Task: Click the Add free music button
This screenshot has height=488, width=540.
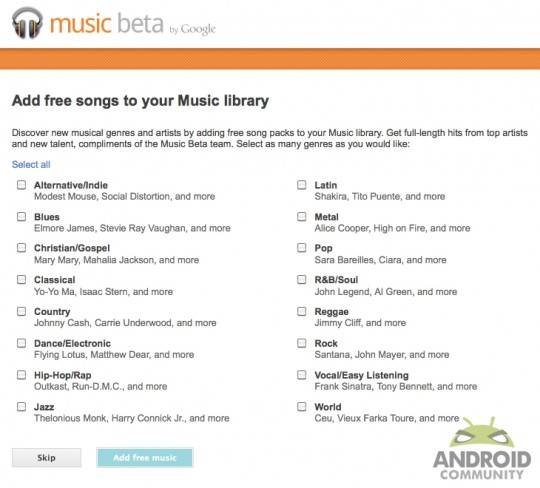Action: pyautogui.click(x=145, y=458)
